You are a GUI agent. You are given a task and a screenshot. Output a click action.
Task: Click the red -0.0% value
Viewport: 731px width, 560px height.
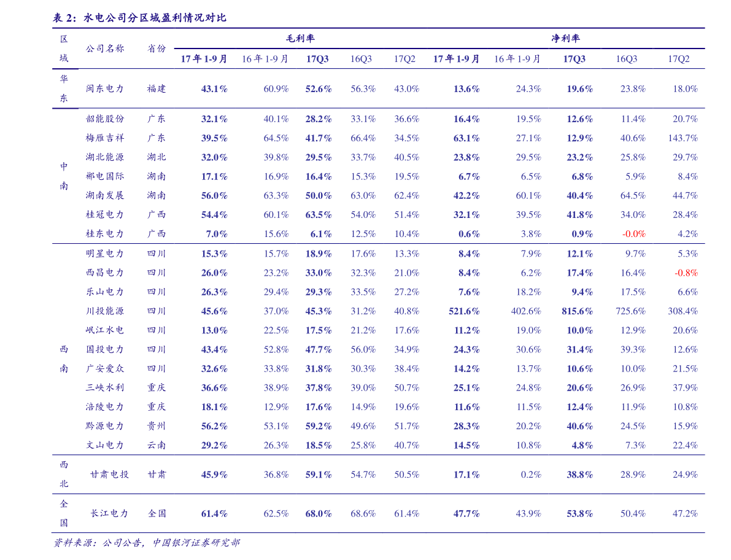pos(633,234)
